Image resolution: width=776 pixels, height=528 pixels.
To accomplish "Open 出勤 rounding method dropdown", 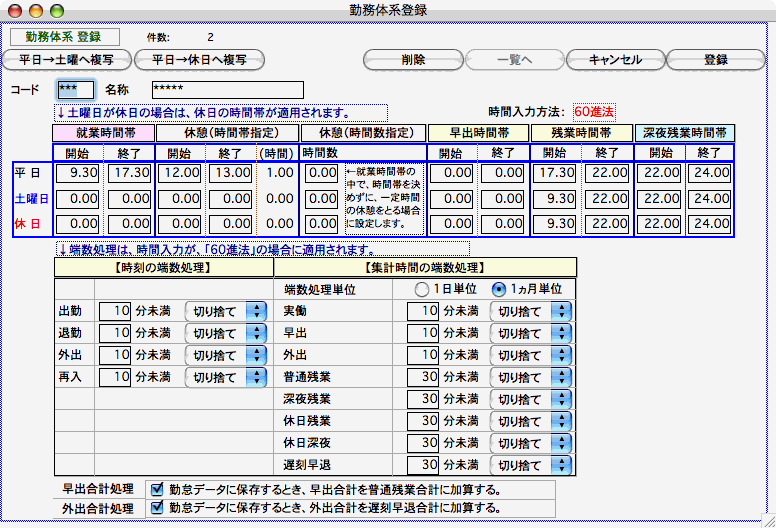I will click(226, 311).
